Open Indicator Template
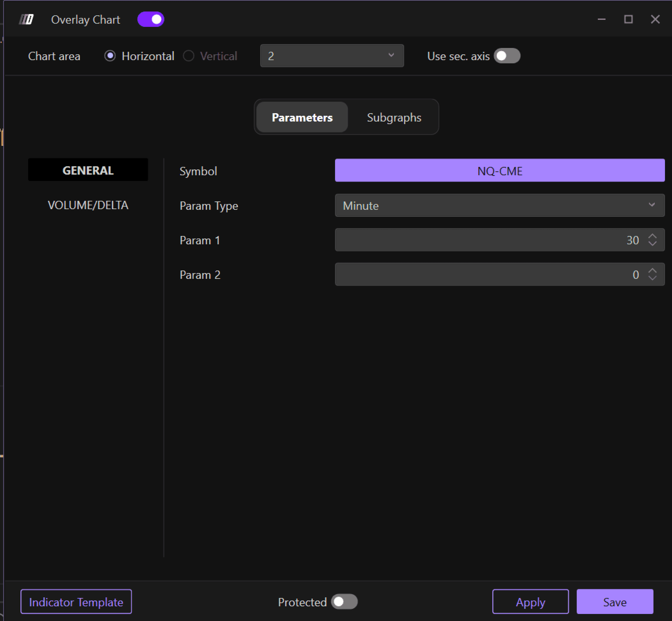Viewport: 672px width, 621px height. 76,602
